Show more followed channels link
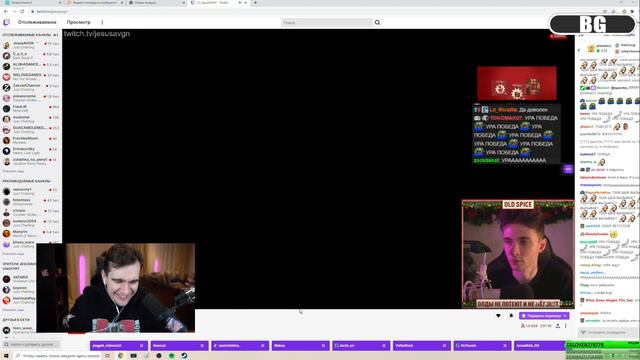This screenshot has height=360, width=640. click(13, 171)
